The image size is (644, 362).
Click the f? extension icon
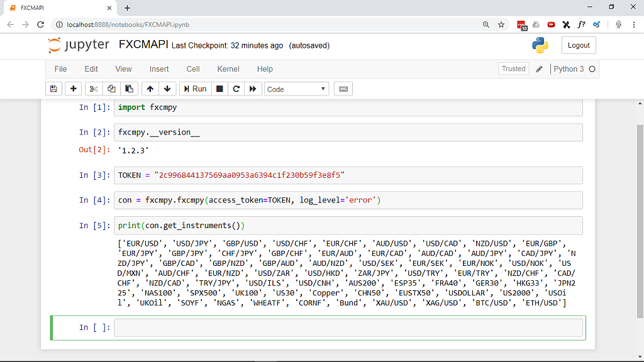581,25
